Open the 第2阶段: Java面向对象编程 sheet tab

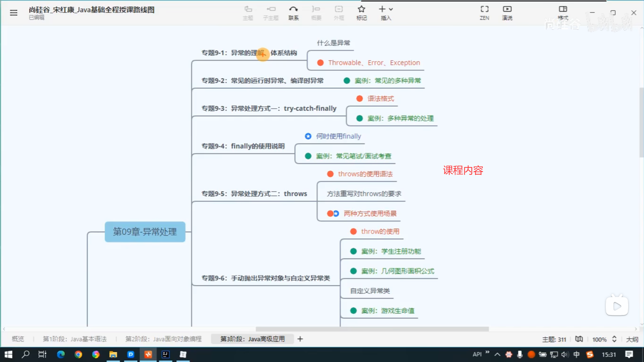tap(163, 339)
